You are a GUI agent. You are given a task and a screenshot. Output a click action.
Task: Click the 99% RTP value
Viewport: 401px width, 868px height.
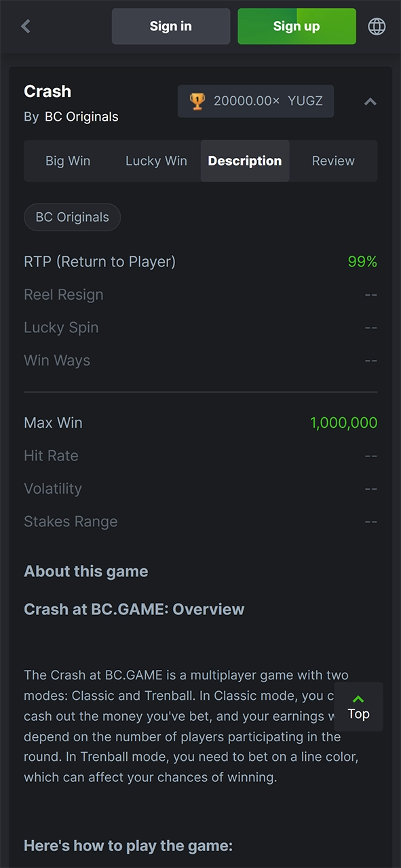click(x=362, y=261)
